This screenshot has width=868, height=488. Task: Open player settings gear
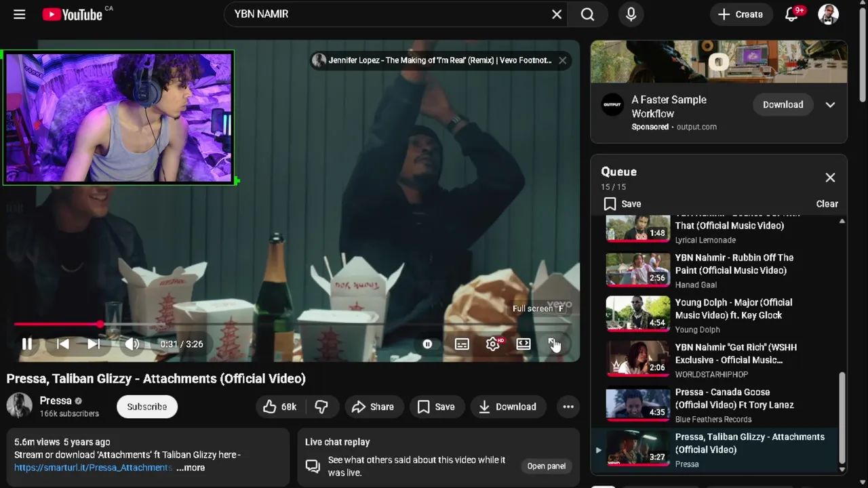[x=493, y=344]
